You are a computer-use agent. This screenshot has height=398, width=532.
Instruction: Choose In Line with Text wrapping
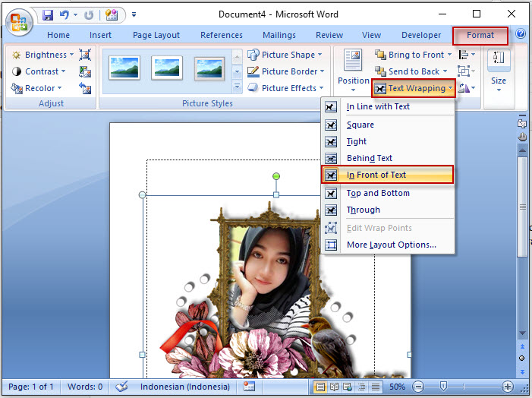(388, 106)
